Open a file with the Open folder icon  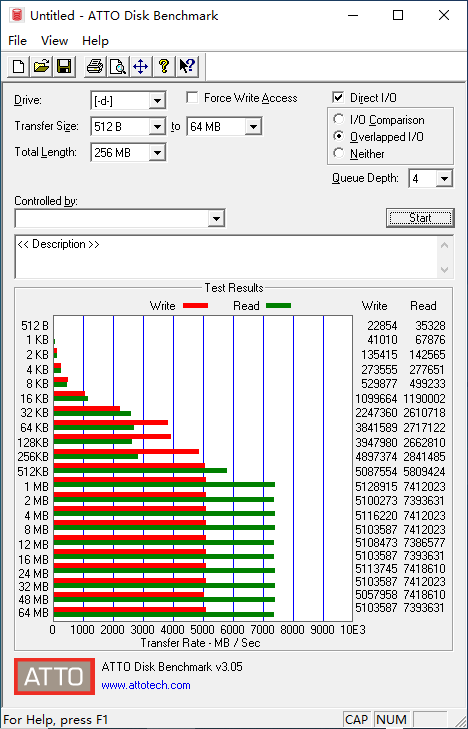pos(41,66)
